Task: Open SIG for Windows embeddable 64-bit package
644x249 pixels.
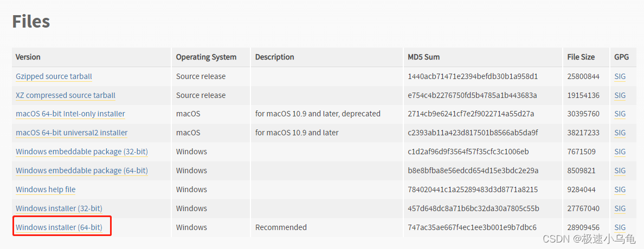Action: click(620, 170)
